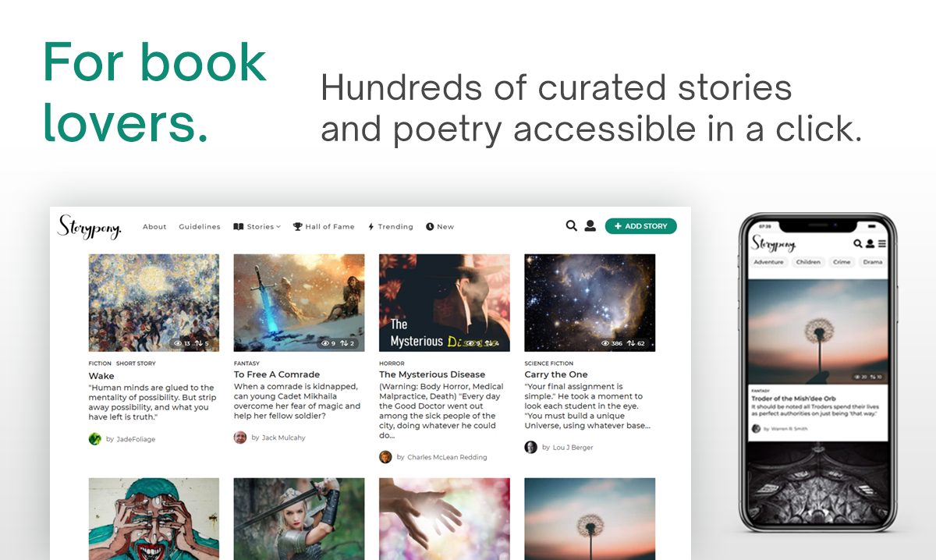Go to the Trending section
The height and width of the screenshot is (560, 936).
(391, 227)
